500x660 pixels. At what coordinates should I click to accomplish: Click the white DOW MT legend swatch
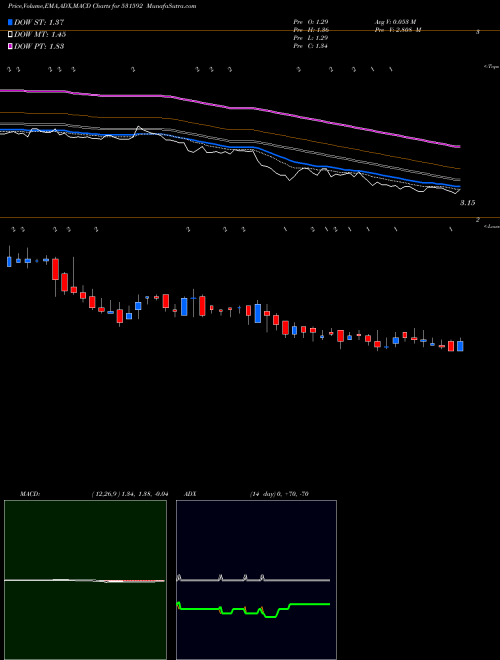tap(11, 35)
